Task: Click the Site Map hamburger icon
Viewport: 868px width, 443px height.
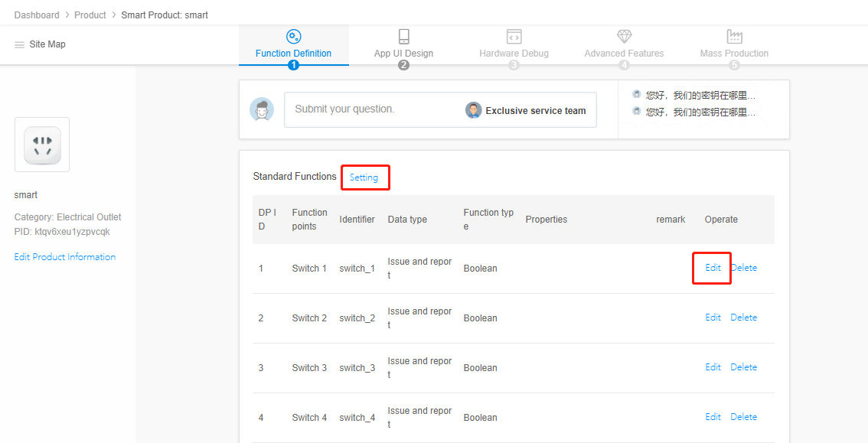Action: click(x=19, y=45)
